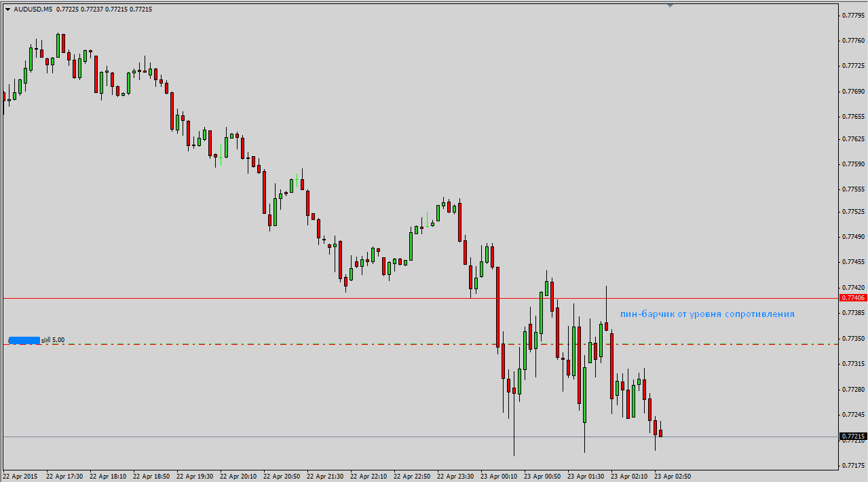Click time label 23 Apr 00:50
Viewport: 868px width, 482px height.
pos(542,477)
